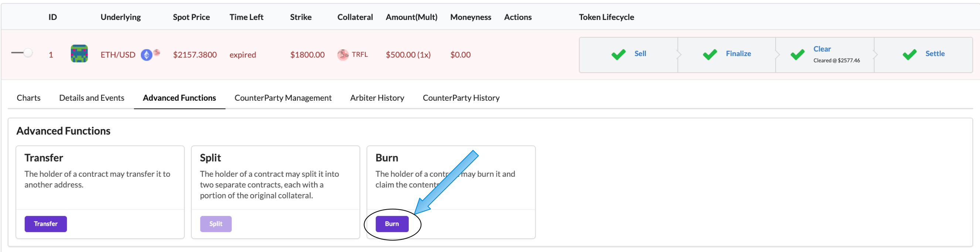Click the green checkmark next to Sell
This screenshot has width=980, height=252.
618,55
